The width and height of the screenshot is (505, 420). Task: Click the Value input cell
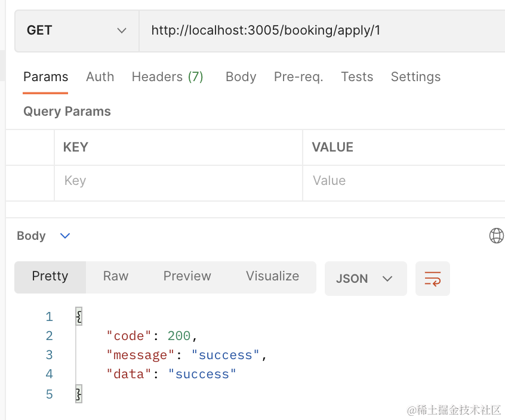tap(404, 181)
